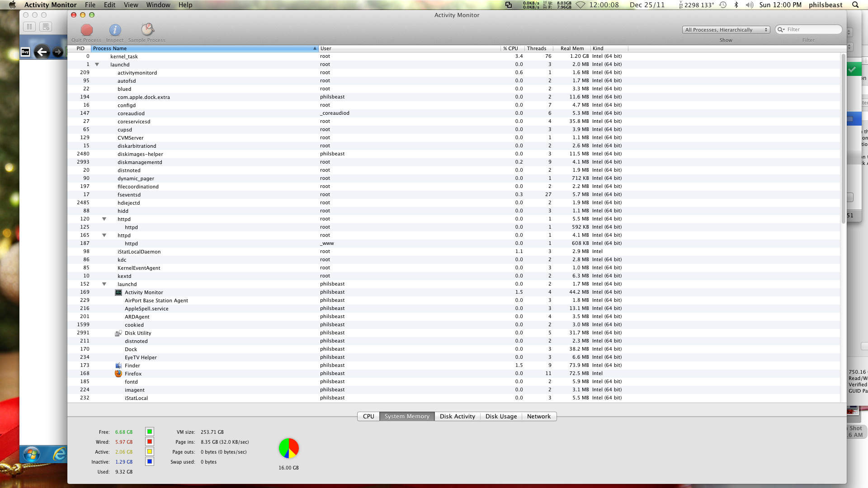868x488 pixels.
Task: Click the Quit Process stop icon
Action: tap(86, 30)
